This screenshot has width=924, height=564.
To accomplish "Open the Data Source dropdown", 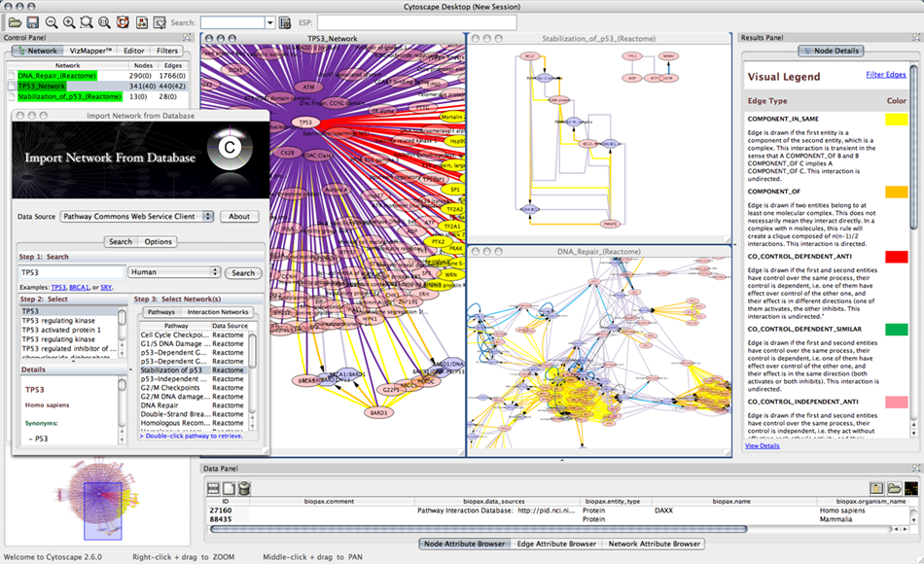I will click(136, 216).
